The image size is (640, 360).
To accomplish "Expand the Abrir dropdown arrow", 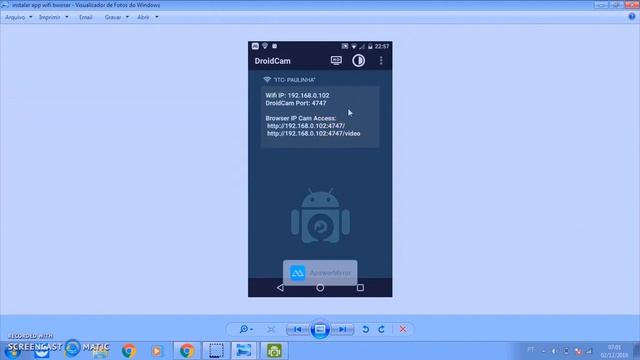I will (157, 17).
